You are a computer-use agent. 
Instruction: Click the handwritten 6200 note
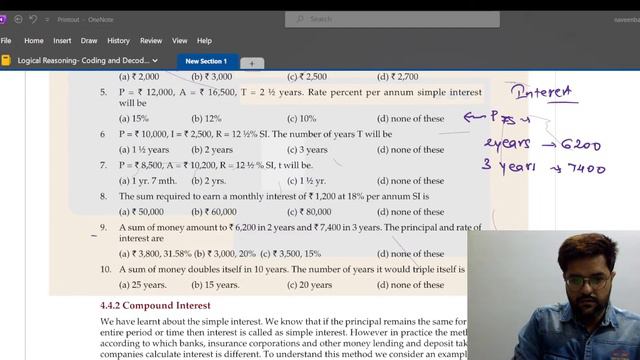pyautogui.click(x=581, y=144)
